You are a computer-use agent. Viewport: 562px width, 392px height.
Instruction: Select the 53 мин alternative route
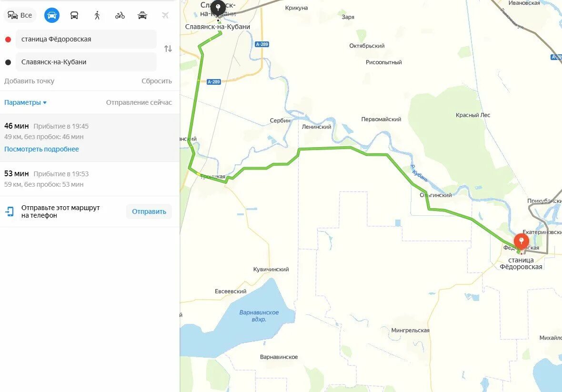(x=90, y=179)
